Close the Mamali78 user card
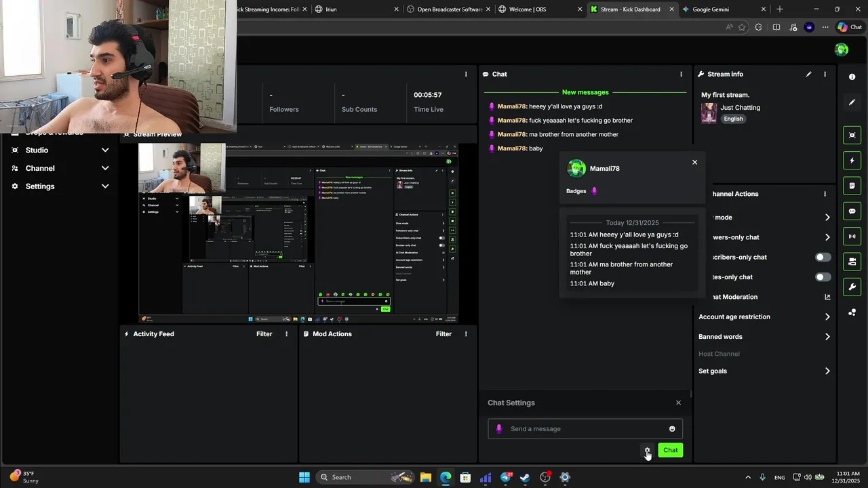The height and width of the screenshot is (488, 868). (x=694, y=162)
